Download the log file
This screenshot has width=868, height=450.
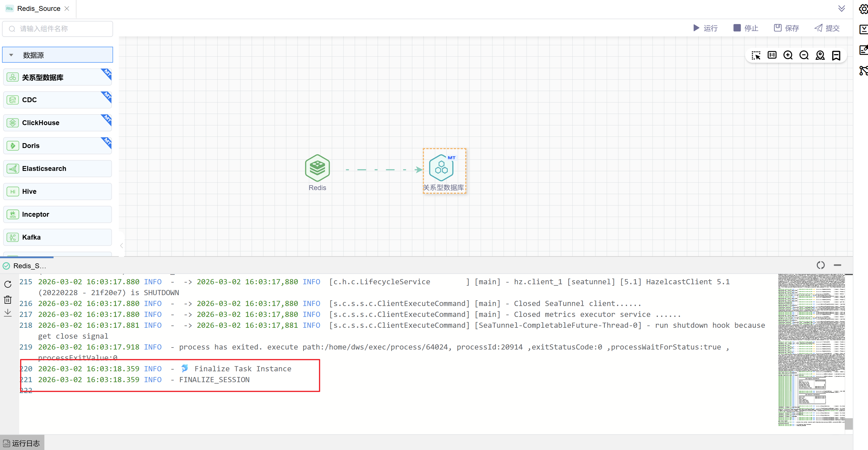pyautogui.click(x=8, y=313)
